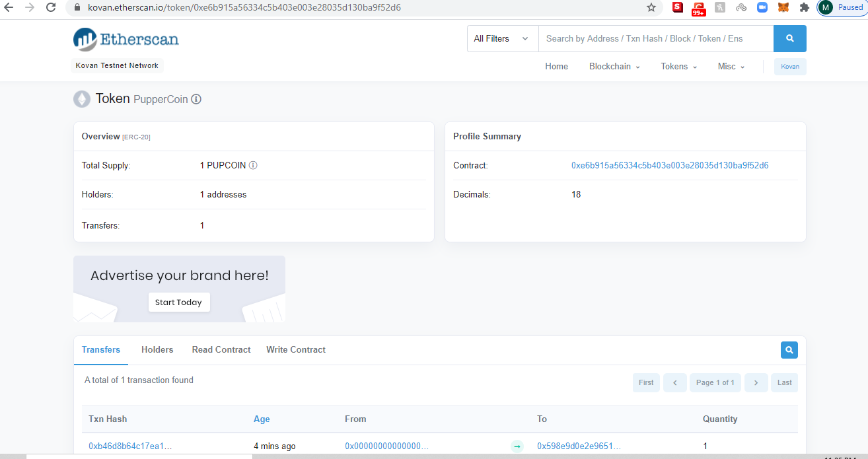Image resolution: width=868 pixels, height=459 pixels.
Task: Click the search input field
Action: click(x=656, y=38)
